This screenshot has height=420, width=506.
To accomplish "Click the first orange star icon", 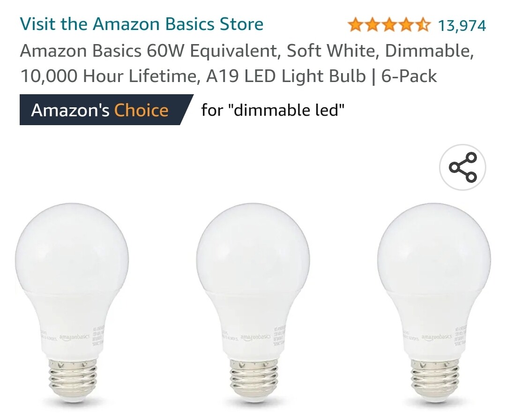I will pos(355,23).
